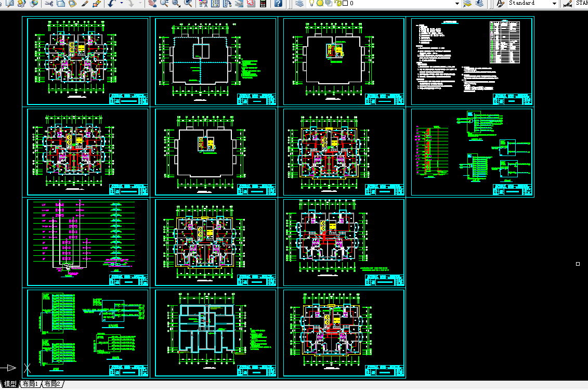588x390 pixels.
Task: Switch to the 布局1 layout tab
Action: [30, 384]
